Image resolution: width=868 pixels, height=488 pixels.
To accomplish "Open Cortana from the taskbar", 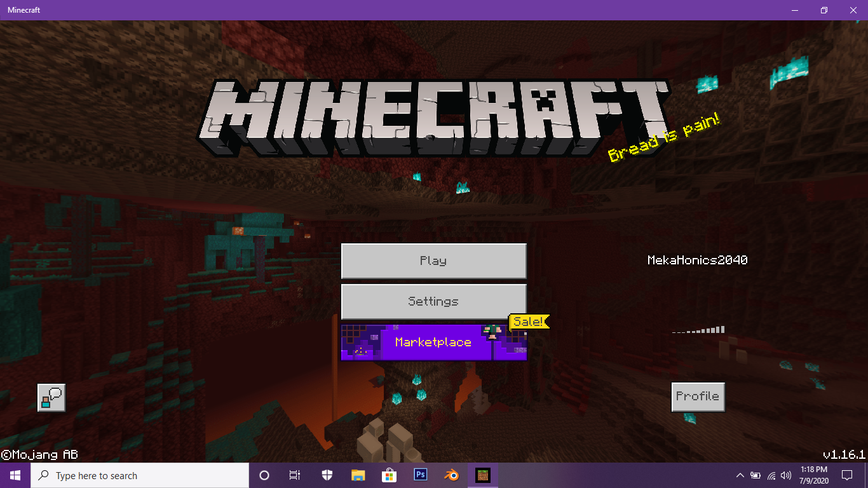I will pos(264,475).
